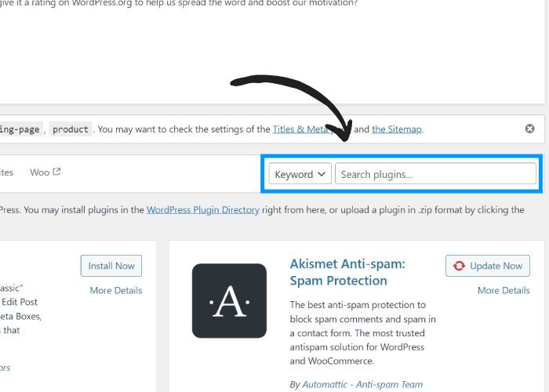
Task: Click the chevron arrow on the Keyword selector
Action: (322, 175)
